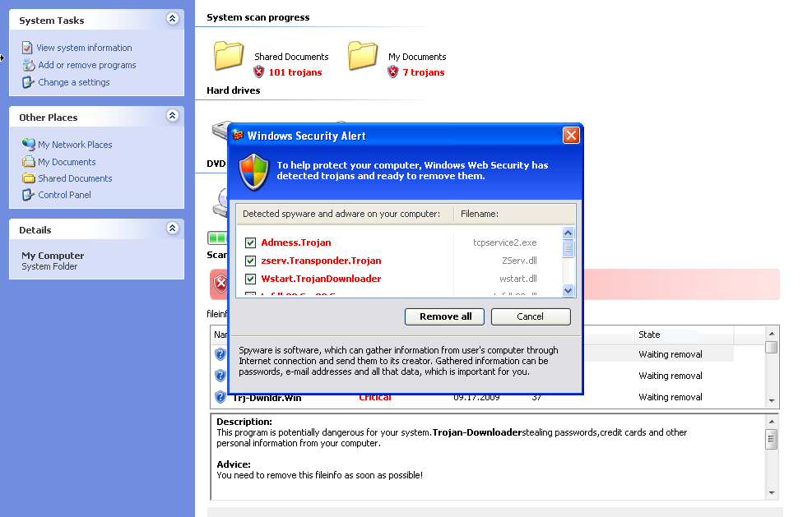The height and width of the screenshot is (517, 812).
Task: Click the tcpservice2.exe filename
Action: [505, 242]
